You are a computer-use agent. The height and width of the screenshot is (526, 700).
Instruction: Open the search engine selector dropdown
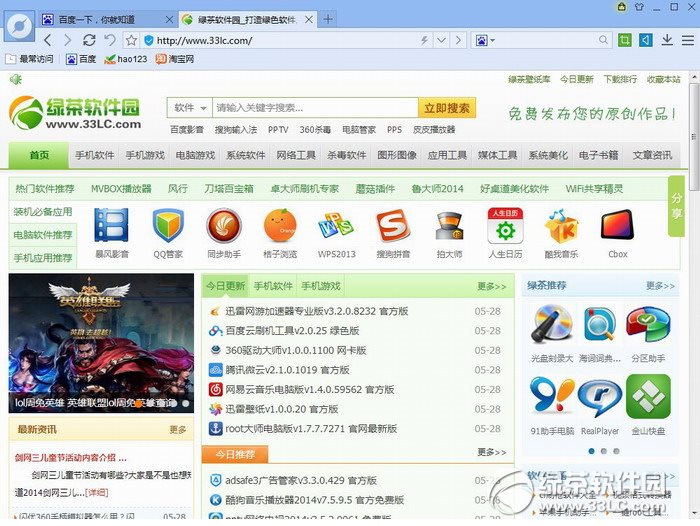point(485,41)
